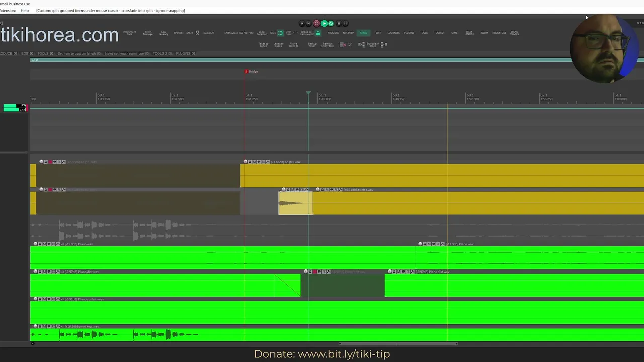Click the speaker icon next to Mono

[x=197, y=33]
